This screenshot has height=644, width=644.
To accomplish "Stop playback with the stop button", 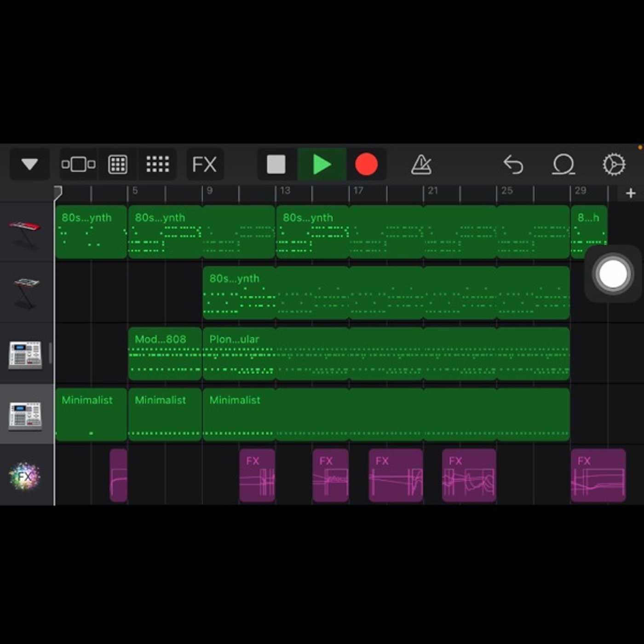I will click(x=276, y=164).
